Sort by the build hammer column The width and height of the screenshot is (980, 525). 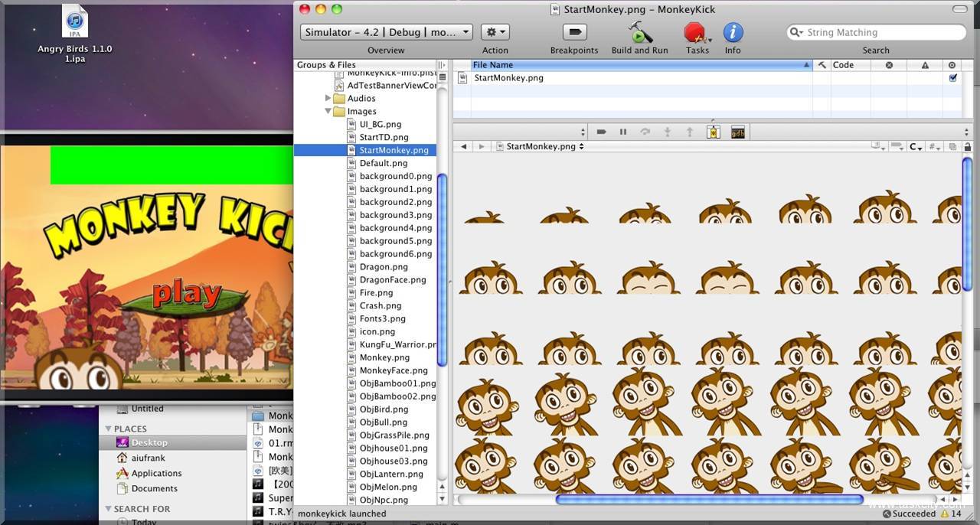click(x=822, y=65)
